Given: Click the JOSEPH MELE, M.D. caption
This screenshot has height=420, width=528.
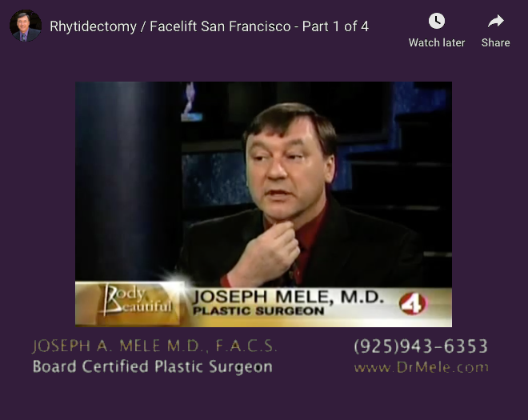Looking at the screenshot, I should pyautogui.click(x=288, y=297).
